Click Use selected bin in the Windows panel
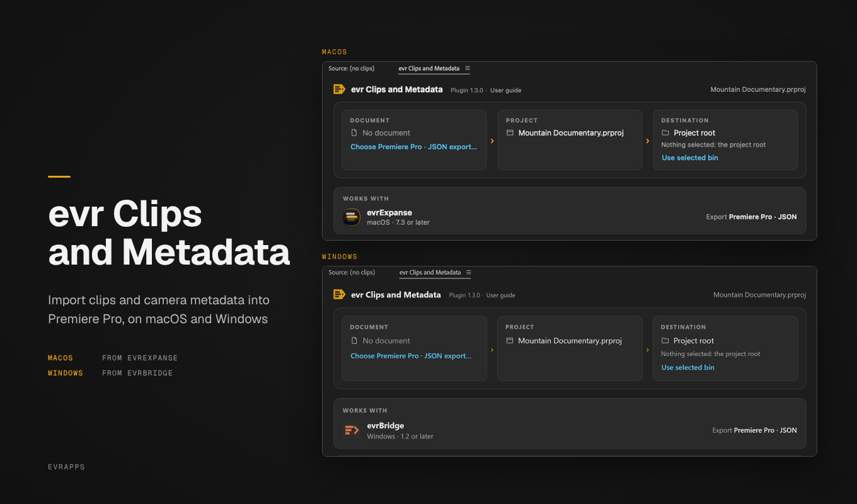Image resolution: width=857 pixels, height=504 pixels. pyautogui.click(x=688, y=367)
